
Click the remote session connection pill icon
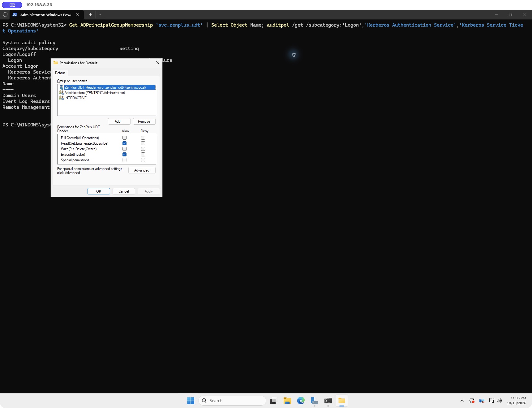12,5
